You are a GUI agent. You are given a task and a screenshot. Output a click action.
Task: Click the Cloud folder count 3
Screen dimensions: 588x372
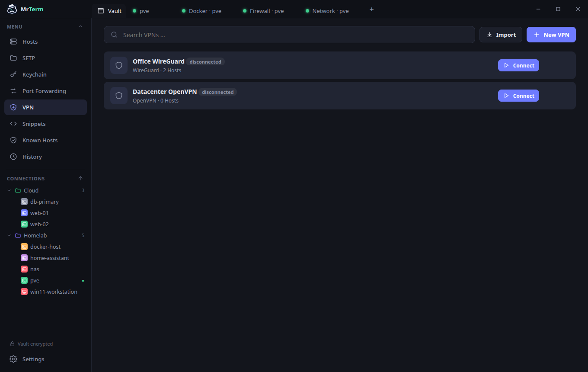[83, 190]
